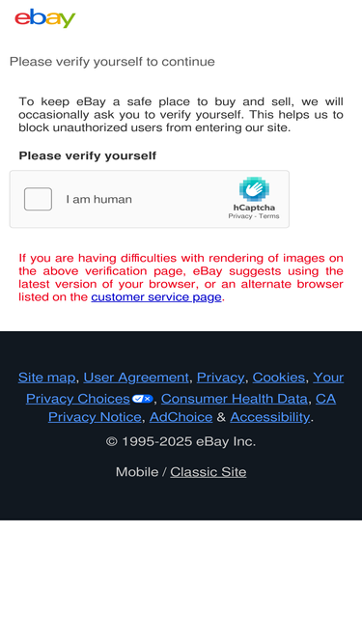Check the "I am human" checkbox

pyautogui.click(x=38, y=199)
